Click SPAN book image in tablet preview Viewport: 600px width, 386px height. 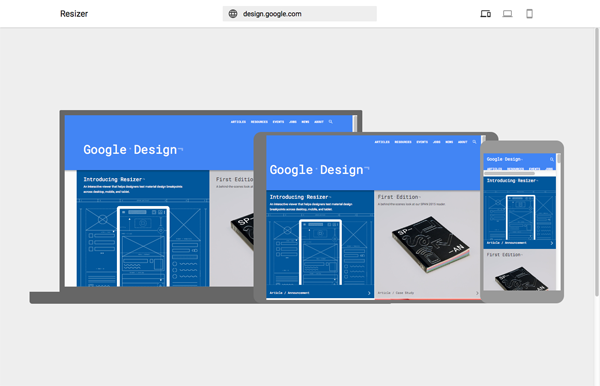point(430,244)
